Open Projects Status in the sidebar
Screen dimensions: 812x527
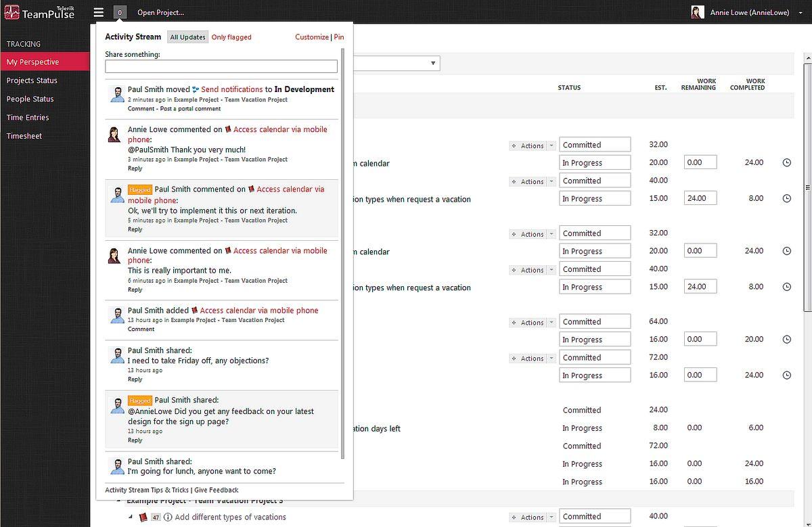32,81
